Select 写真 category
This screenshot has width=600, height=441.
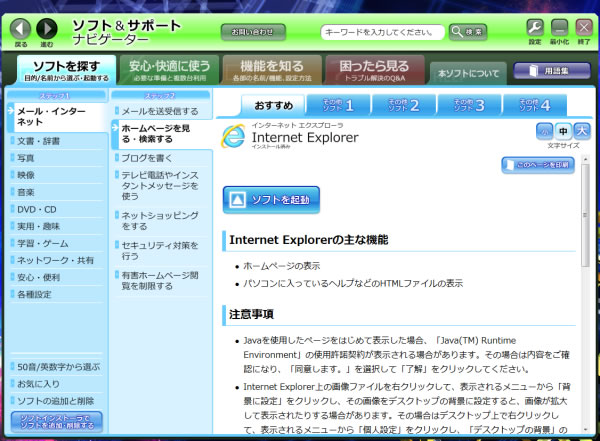pyautogui.click(x=57, y=158)
